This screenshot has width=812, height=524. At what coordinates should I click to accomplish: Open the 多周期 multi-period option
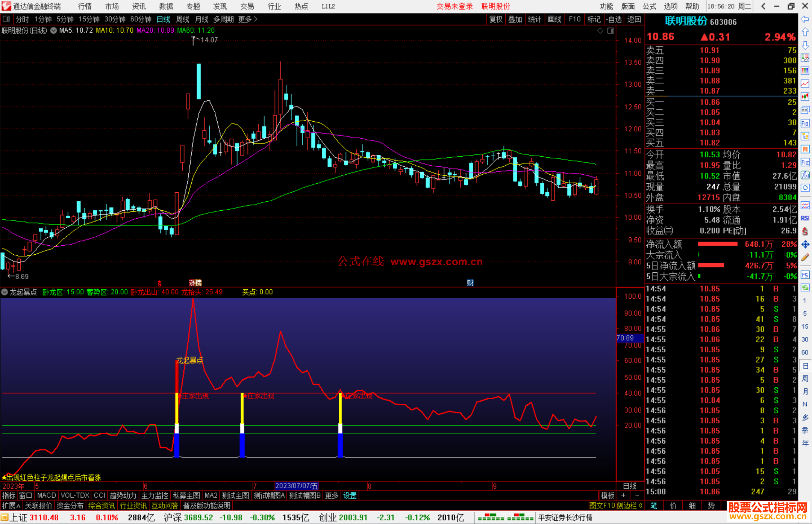[x=224, y=19]
